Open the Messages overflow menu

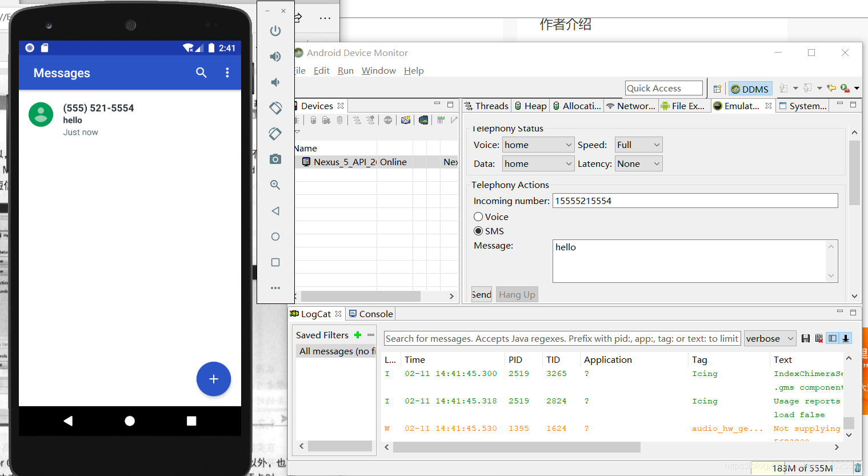coord(227,73)
